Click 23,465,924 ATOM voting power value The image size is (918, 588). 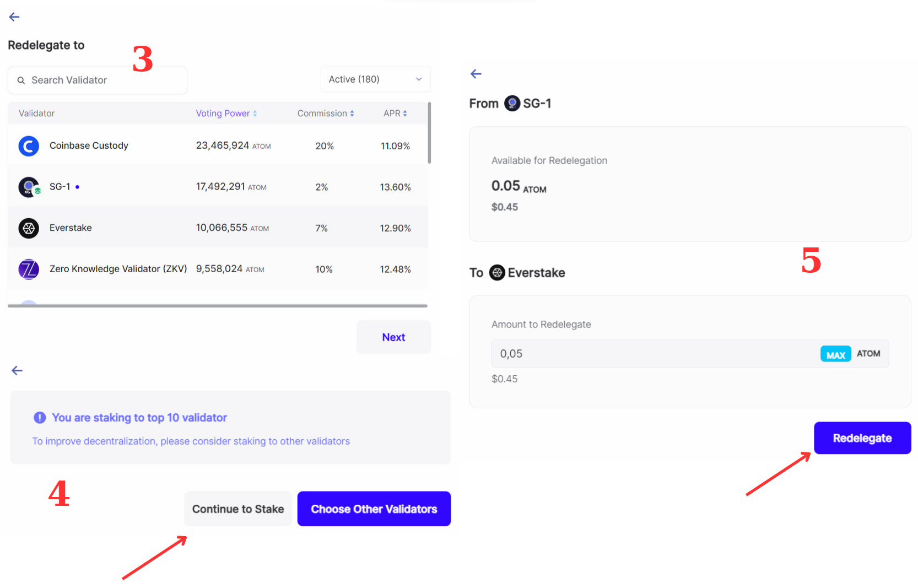pos(233,145)
